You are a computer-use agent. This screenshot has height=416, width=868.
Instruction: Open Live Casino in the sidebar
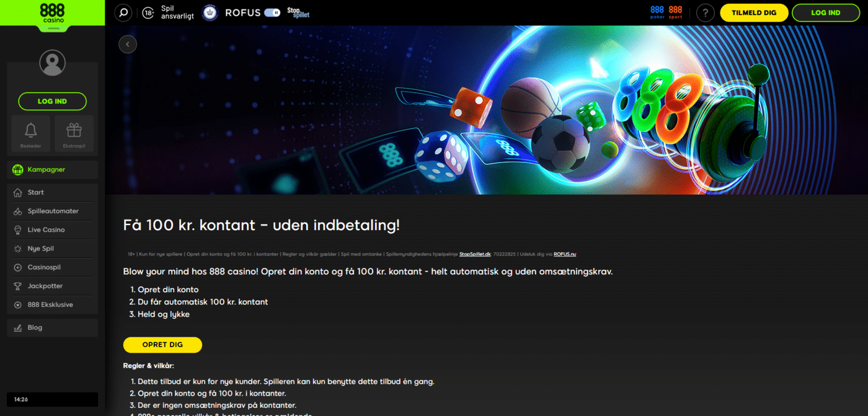click(52, 230)
